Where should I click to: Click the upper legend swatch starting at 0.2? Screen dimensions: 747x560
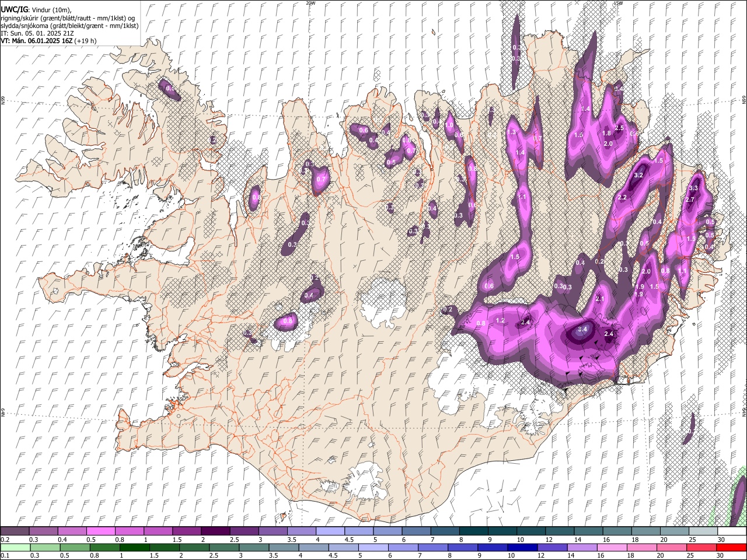pos(15,531)
